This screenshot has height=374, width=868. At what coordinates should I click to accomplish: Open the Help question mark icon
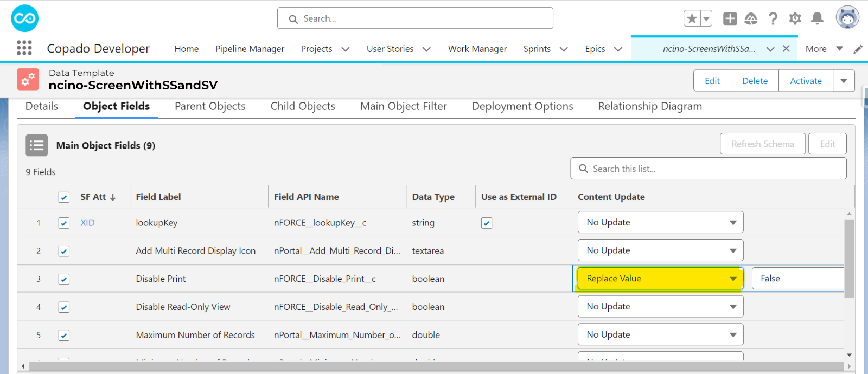[x=773, y=18]
